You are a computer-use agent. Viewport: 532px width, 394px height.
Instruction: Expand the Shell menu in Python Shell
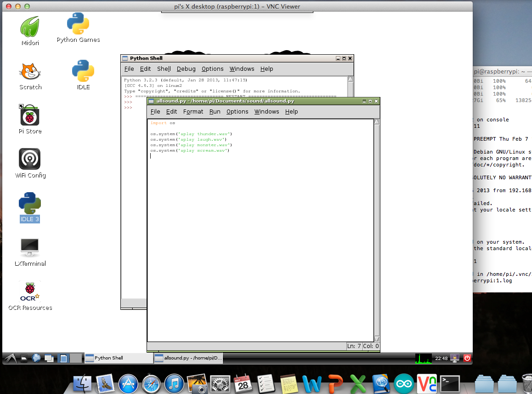click(164, 69)
